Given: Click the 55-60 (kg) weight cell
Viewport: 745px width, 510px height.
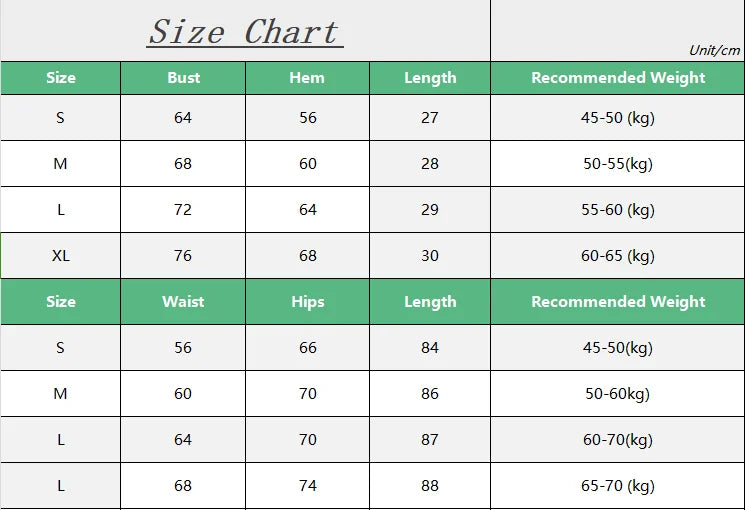Looking at the screenshot, I should (618, 210).
